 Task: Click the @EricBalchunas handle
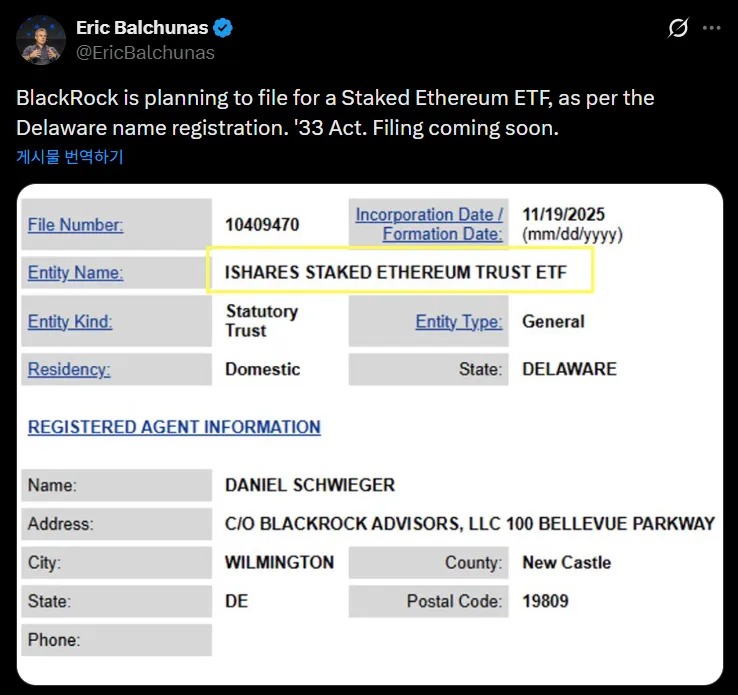[x=145, y=52]
